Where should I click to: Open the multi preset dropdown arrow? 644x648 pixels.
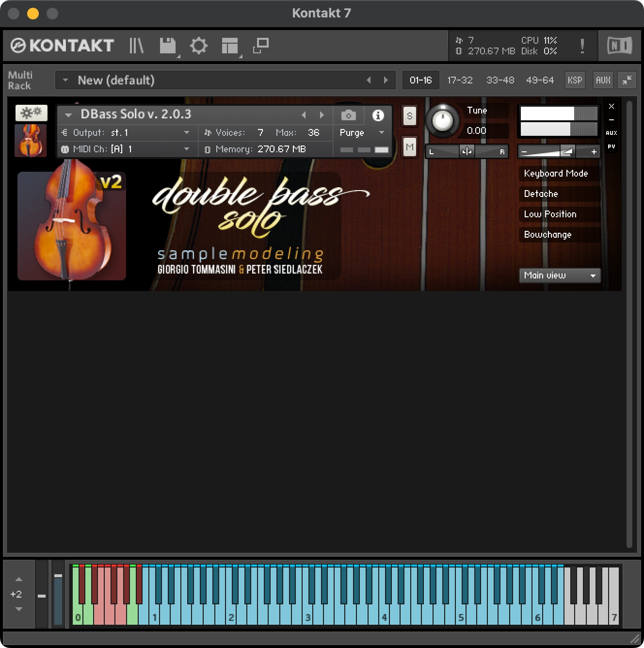coord(65,80)
